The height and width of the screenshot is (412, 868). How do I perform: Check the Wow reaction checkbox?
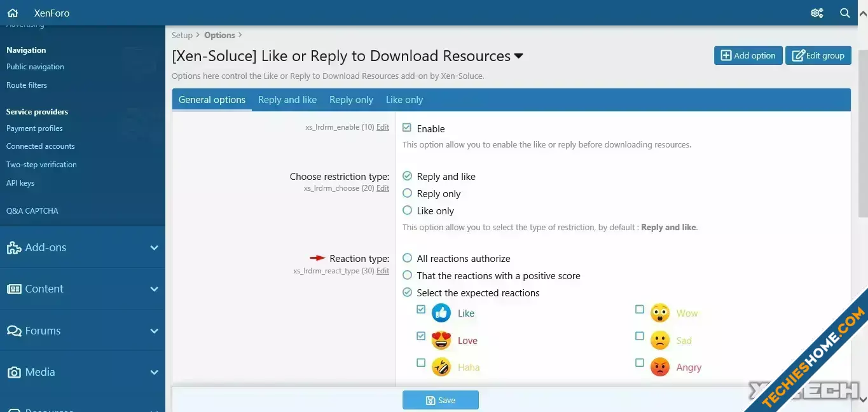tap(640, 309)
